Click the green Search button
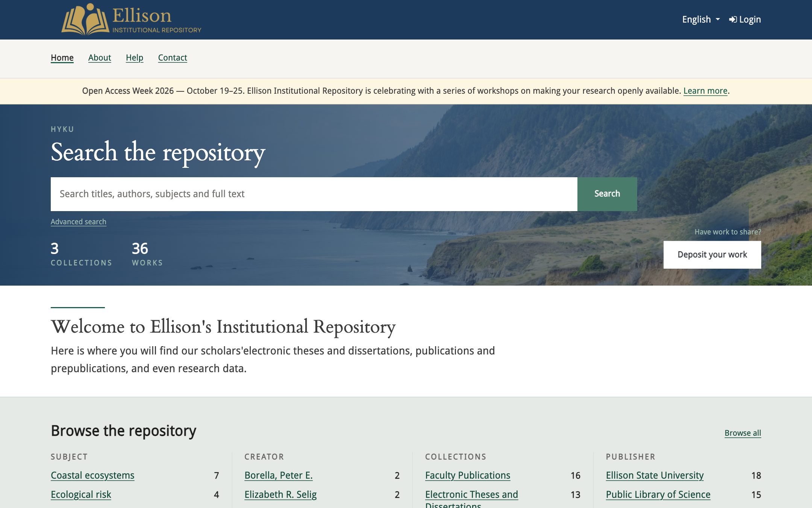Viewport: 812px width, 508px height. click(607, 194)
